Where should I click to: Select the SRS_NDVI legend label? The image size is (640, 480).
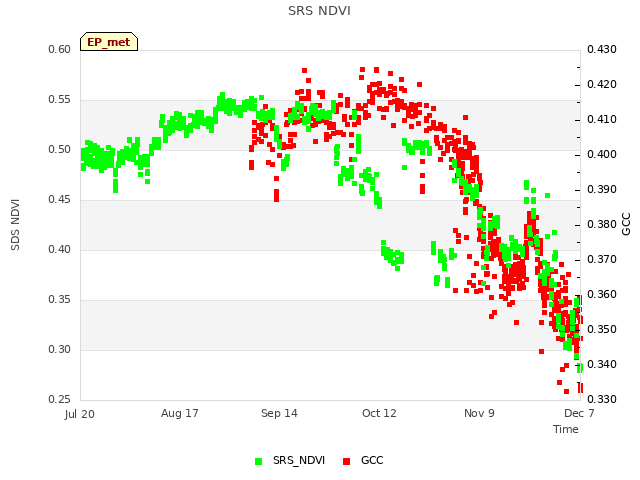tap(299, 460)
